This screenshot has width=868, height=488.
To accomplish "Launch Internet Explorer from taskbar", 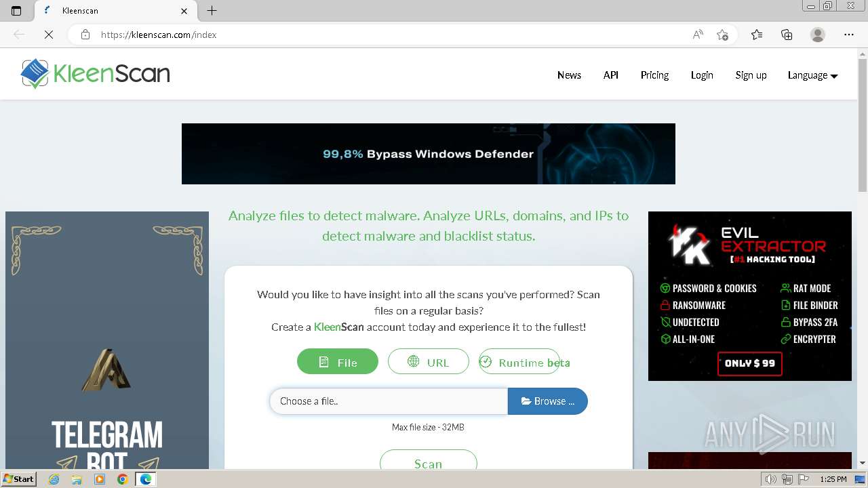I will click(x=54, y=479).
